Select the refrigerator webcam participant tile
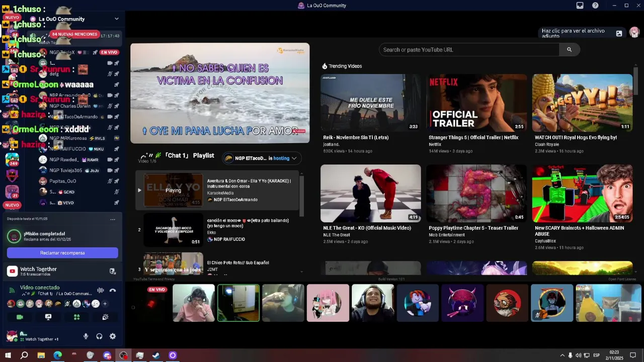 coord(238,303)
